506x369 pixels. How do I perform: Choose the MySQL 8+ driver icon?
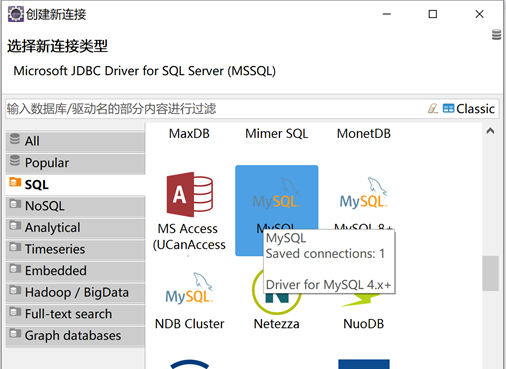point(364,193)
